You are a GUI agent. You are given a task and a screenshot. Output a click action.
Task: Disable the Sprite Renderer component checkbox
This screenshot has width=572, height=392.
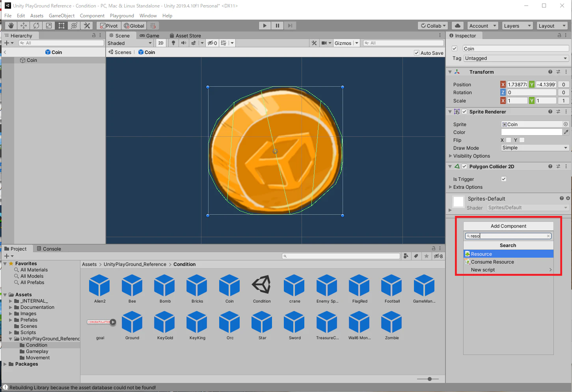tap(464, 111)
